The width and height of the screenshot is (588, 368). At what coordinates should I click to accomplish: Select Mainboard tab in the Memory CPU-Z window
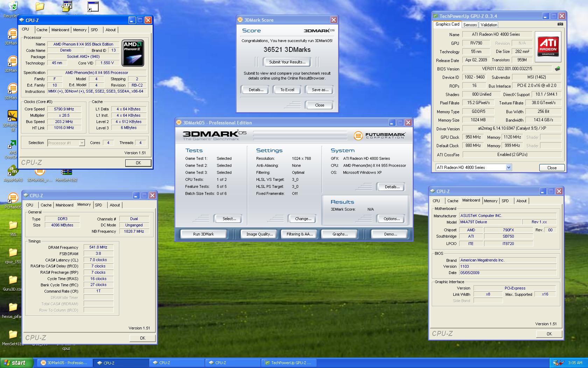pyautogui.click(x=64, y=205)
